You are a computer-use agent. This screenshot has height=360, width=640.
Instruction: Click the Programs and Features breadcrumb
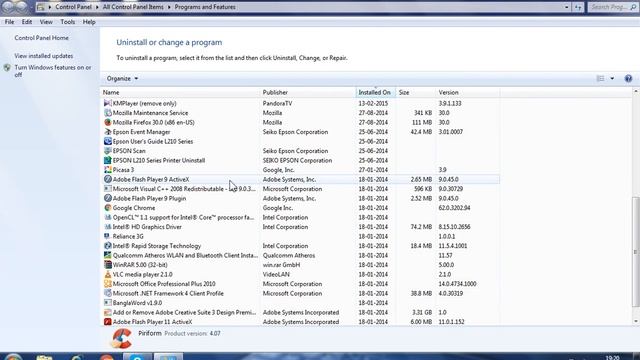(205, 7)
